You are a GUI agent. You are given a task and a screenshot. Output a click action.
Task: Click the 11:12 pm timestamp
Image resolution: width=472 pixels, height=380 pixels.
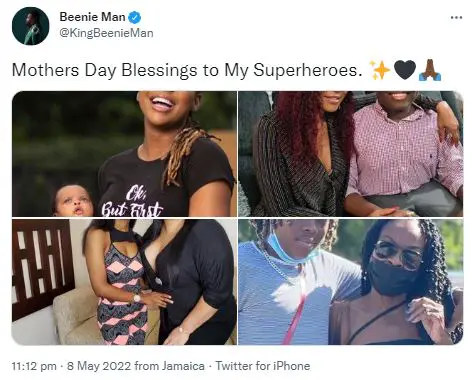(34, 366)
